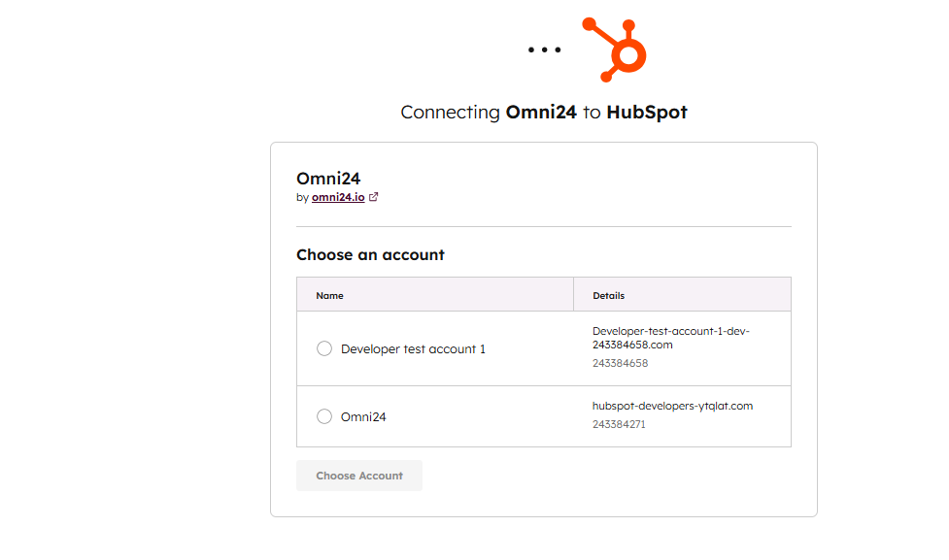Click the Choose Account button
Viewport: 949px width, 560px height.
tap(358, 476)
